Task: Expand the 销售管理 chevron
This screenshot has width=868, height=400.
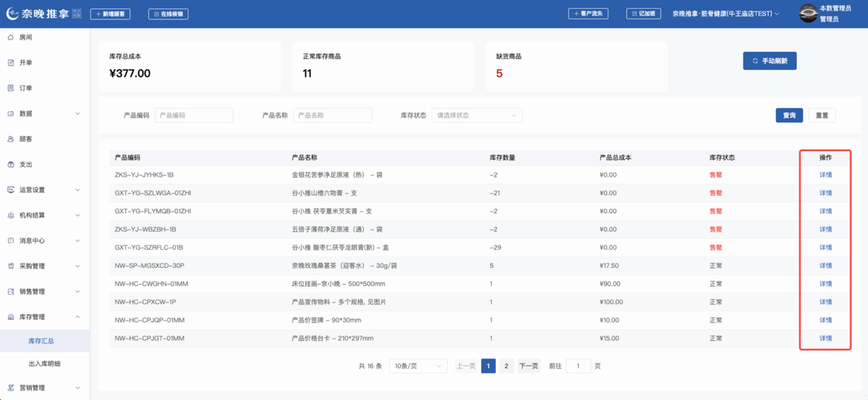Action: (77, 291)
